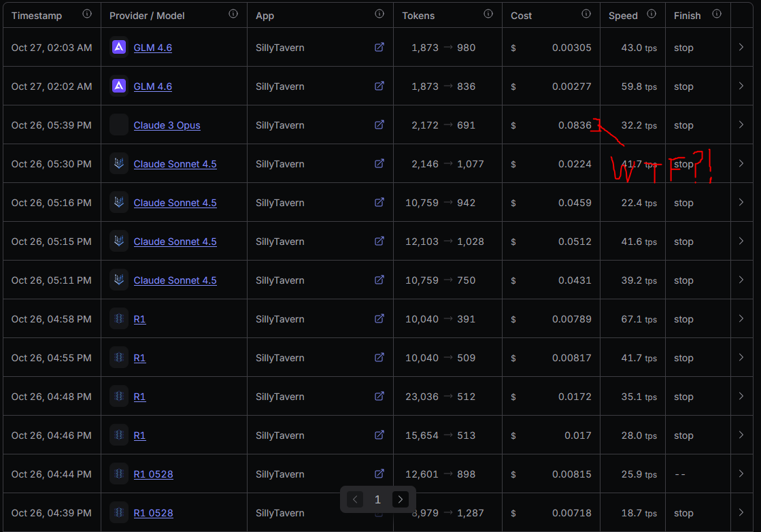Expand details chevron for Oct 27, 02:03 AM row
The image size is (761, 532).
tap(741, 47)
